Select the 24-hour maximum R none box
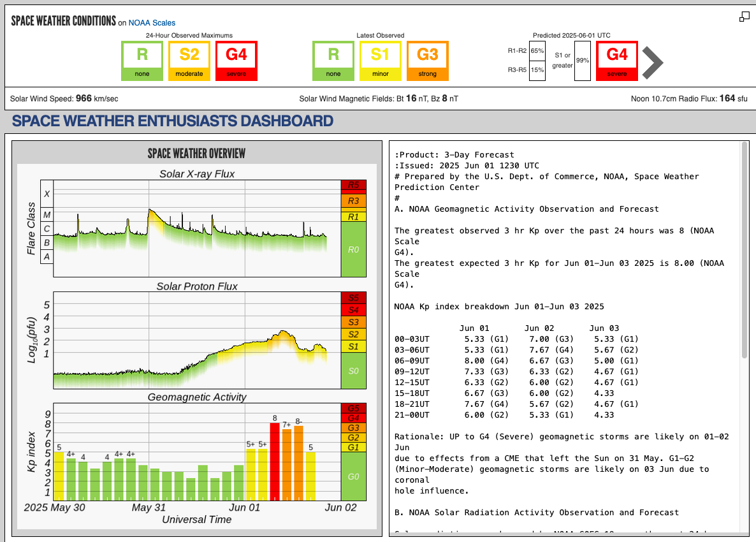This screenshot has width=756, height=542. pyautogui.click(x=142, y=61)
